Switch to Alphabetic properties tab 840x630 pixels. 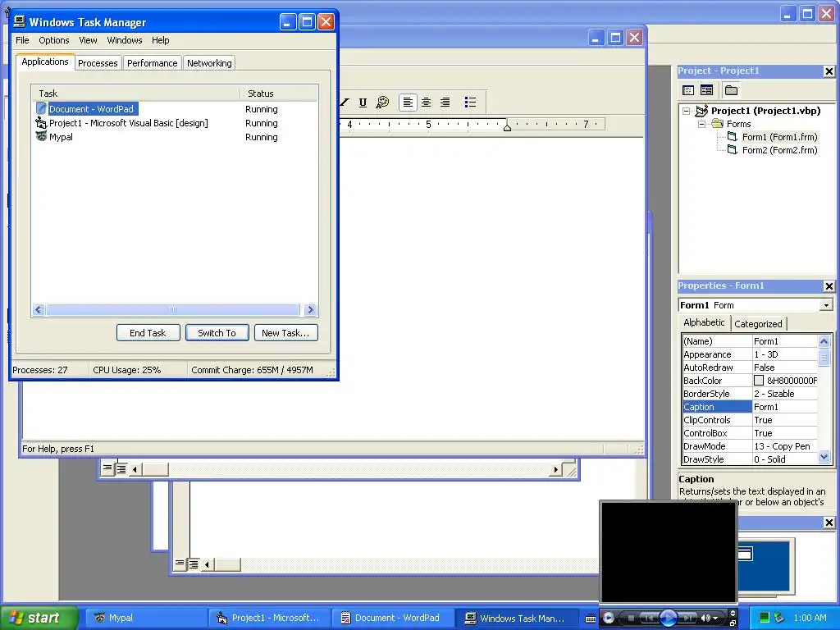[x=704, y=322]
